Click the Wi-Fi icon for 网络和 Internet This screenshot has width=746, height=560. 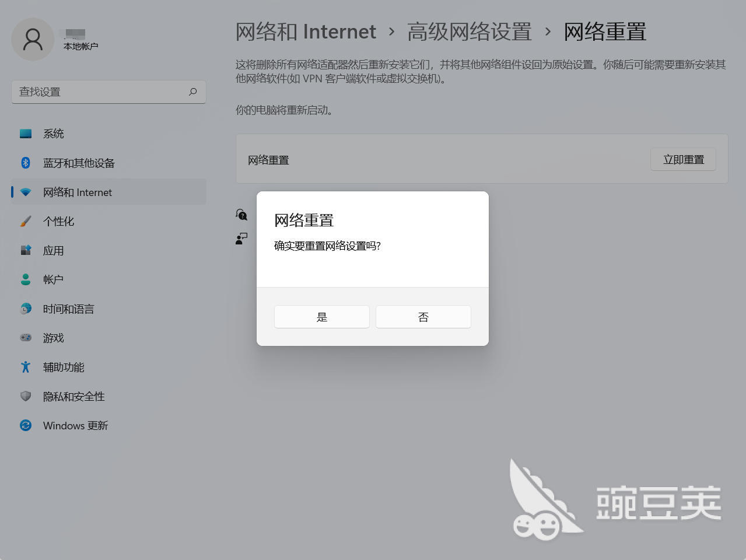26,192
